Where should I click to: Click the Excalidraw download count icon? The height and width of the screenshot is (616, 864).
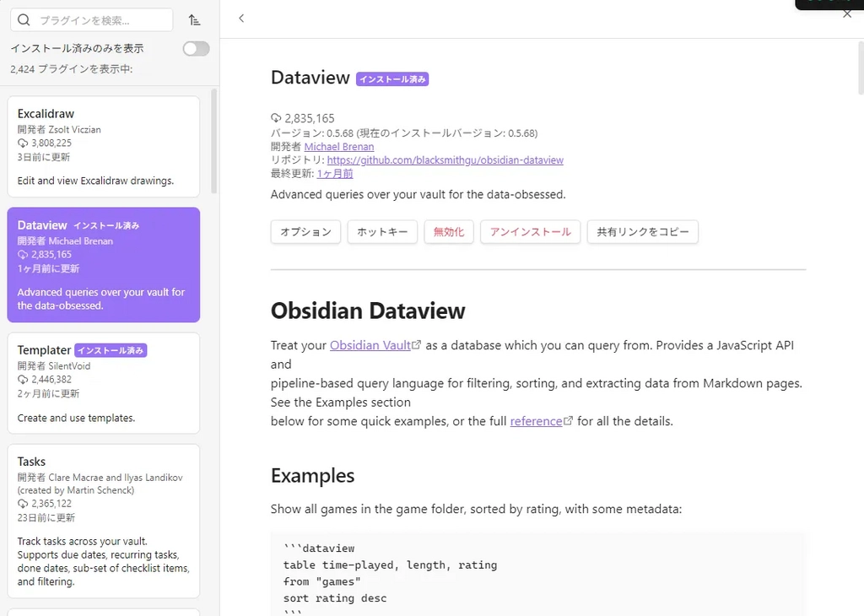tap(23, 143)
